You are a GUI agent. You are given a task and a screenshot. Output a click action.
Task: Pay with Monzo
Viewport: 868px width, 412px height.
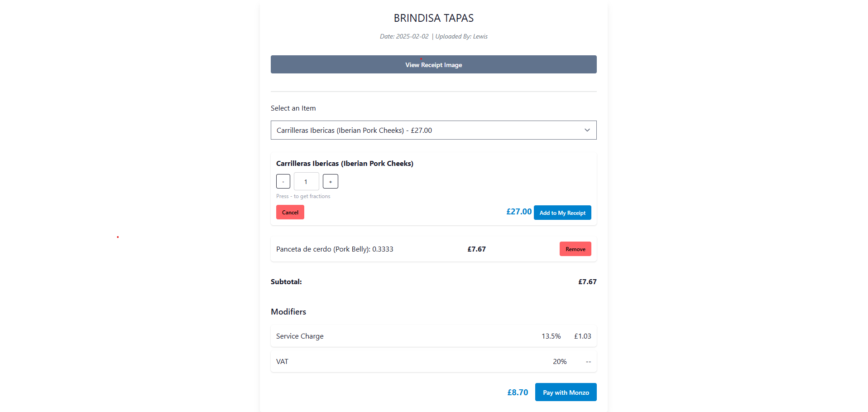pos(566,393)
